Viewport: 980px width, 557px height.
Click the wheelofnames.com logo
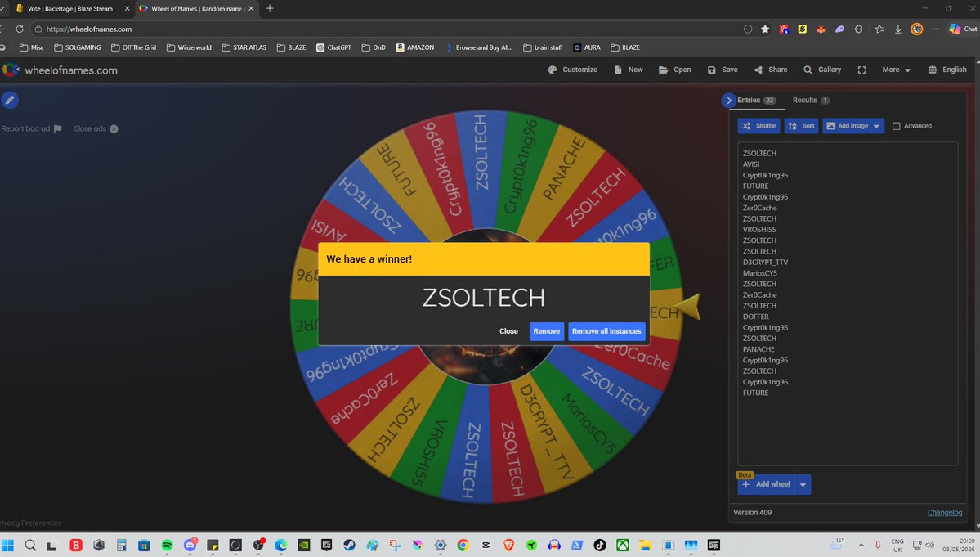point(60,70)
